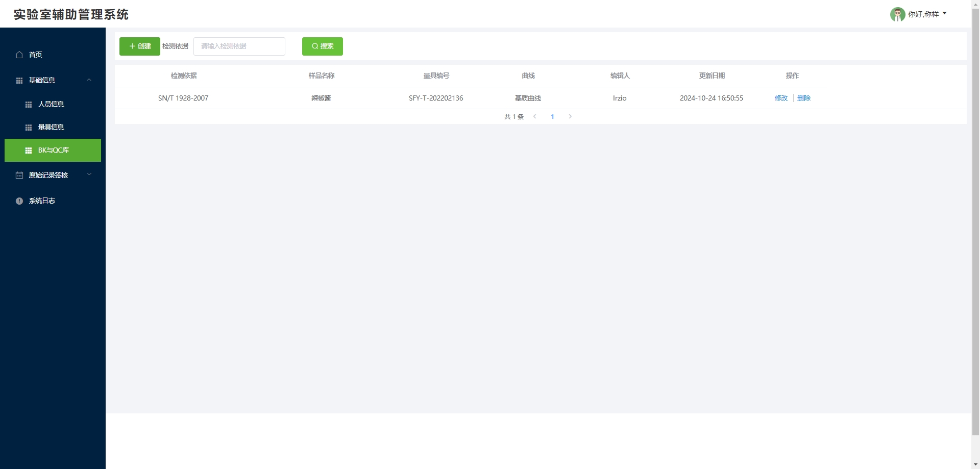Focus the 检测依据 search input field
This screenshot has width=980, height=469.
point(239,46)
